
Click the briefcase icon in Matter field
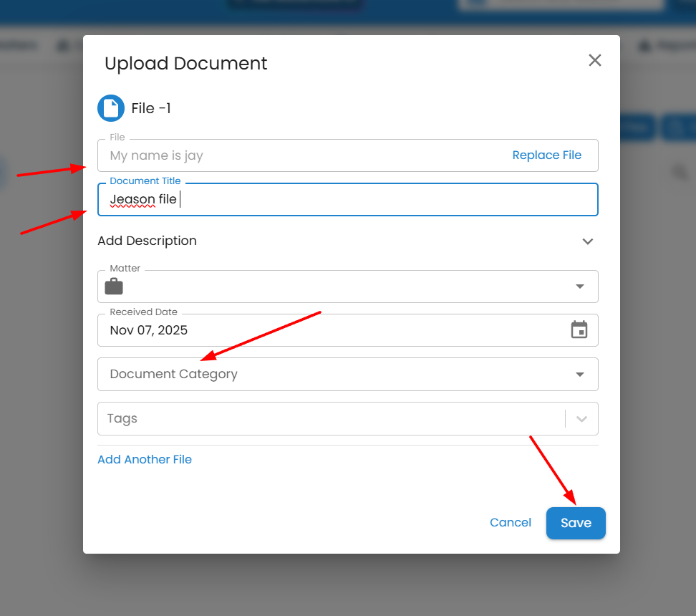click(x=114, y=287)
